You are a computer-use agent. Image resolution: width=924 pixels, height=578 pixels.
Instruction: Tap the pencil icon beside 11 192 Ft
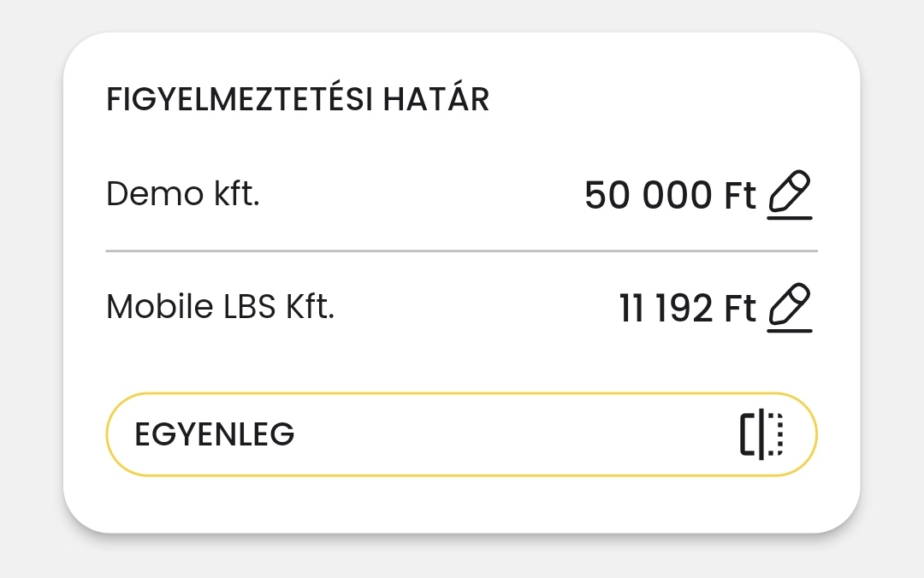point(789,308)
